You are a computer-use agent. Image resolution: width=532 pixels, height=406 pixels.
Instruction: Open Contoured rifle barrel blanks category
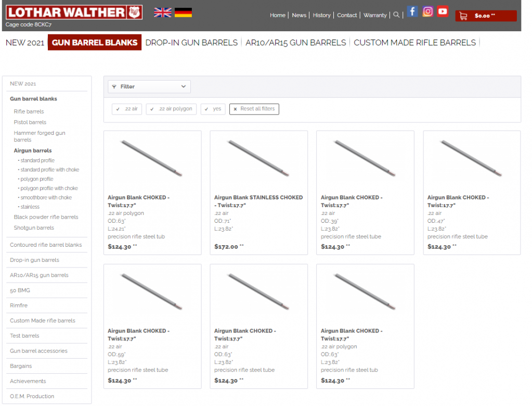[46, 245]
